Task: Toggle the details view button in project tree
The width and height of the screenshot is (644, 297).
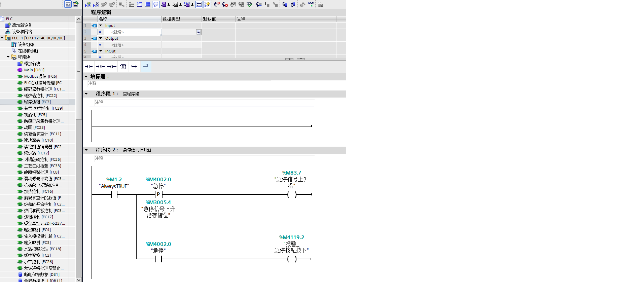Action: (x=68, y=4)
